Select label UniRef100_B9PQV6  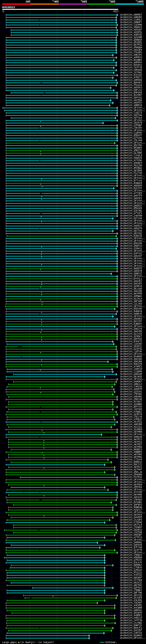click(x=131, y=93)
